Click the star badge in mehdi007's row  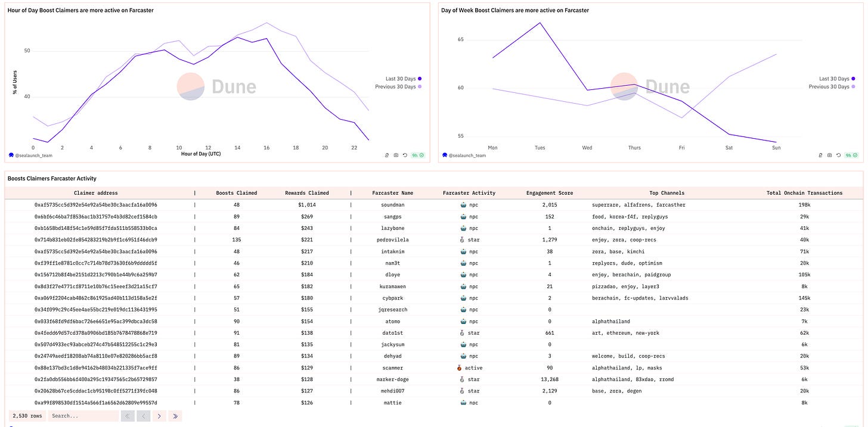[x=470, y=391]
